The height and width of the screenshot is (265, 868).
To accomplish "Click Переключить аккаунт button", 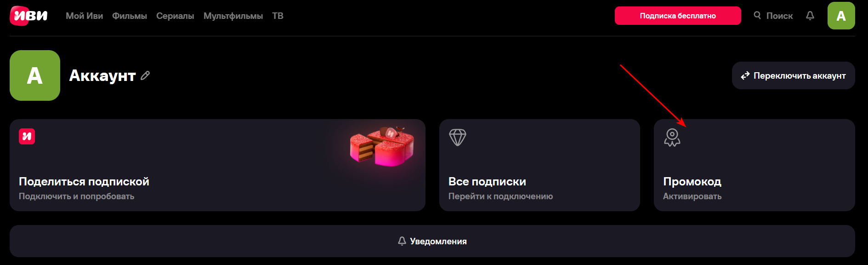I will [793, 75].
